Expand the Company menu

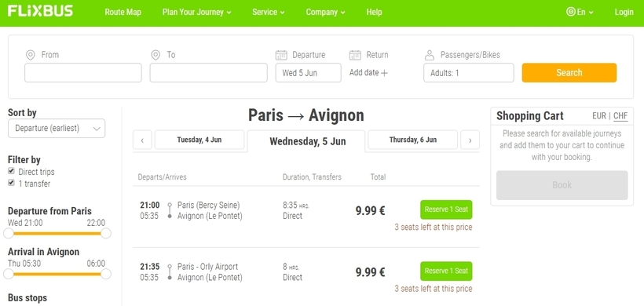[x=325, y=12]
